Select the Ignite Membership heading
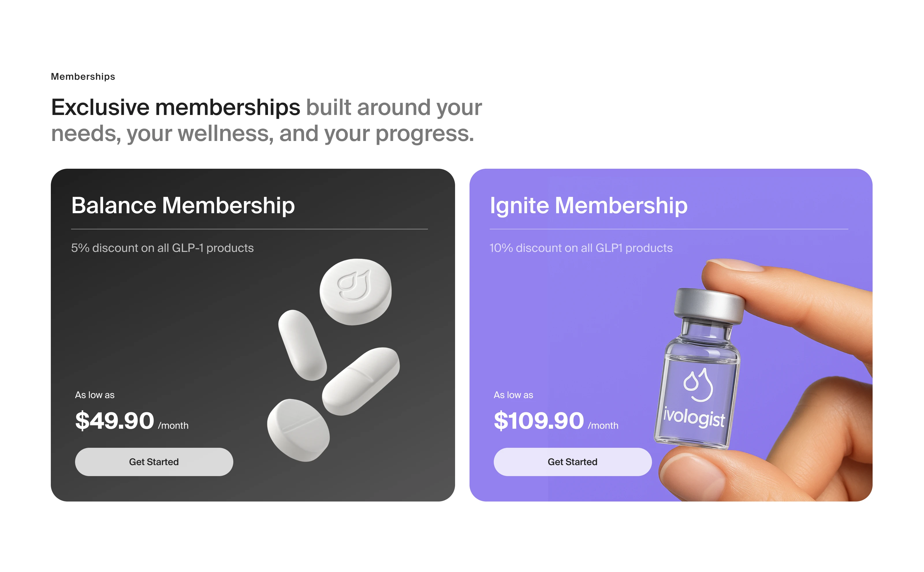The image size is (924, 572). pyautogui.click(x=588, y=205)
